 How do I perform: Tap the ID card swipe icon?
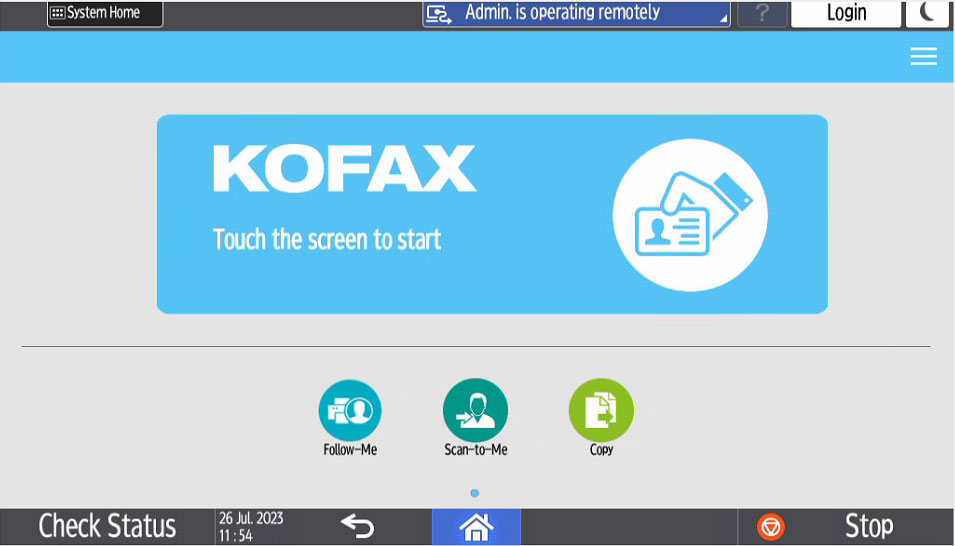click(x=690, y=215)
